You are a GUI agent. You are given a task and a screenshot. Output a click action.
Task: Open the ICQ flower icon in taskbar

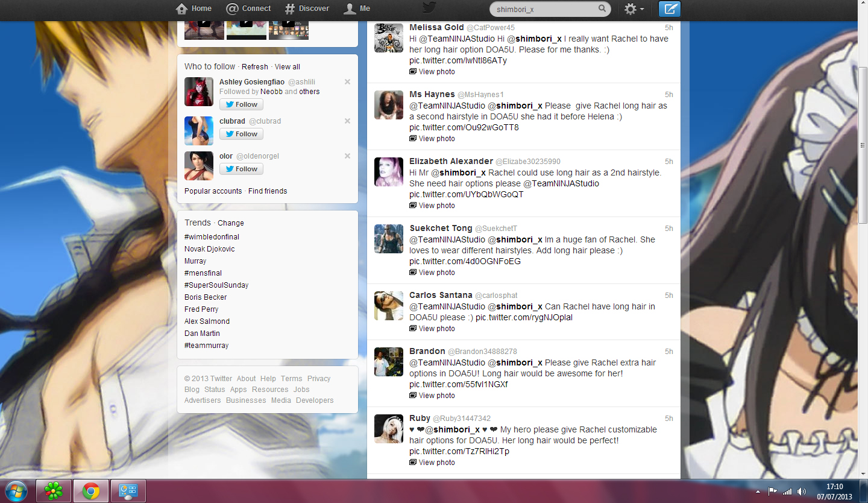click(54, 491)
